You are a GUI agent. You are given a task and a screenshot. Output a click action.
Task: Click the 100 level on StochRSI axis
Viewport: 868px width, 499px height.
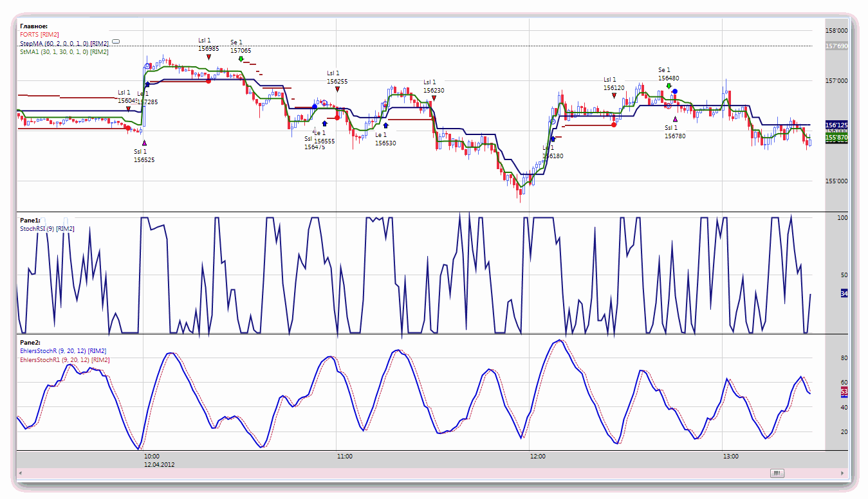(843, 218)
